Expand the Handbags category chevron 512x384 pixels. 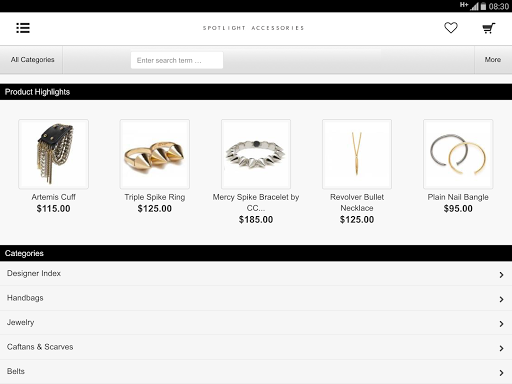point(501,299)
